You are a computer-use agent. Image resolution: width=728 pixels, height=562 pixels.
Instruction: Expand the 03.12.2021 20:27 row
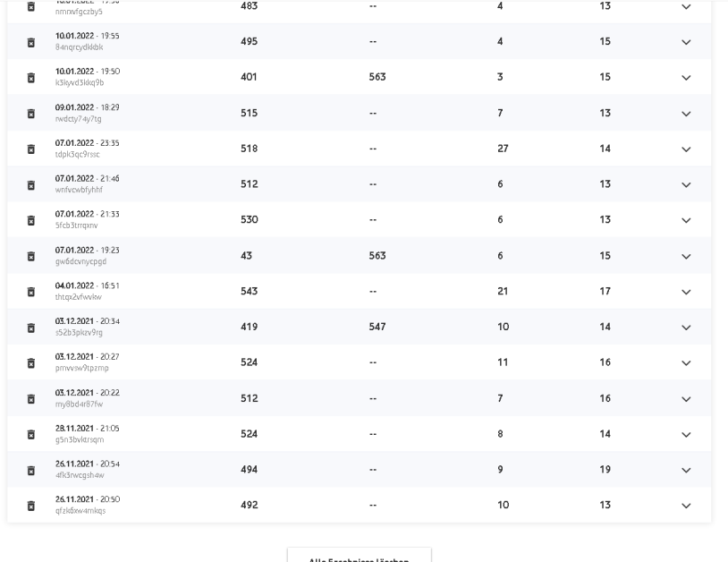click(686, 362)
